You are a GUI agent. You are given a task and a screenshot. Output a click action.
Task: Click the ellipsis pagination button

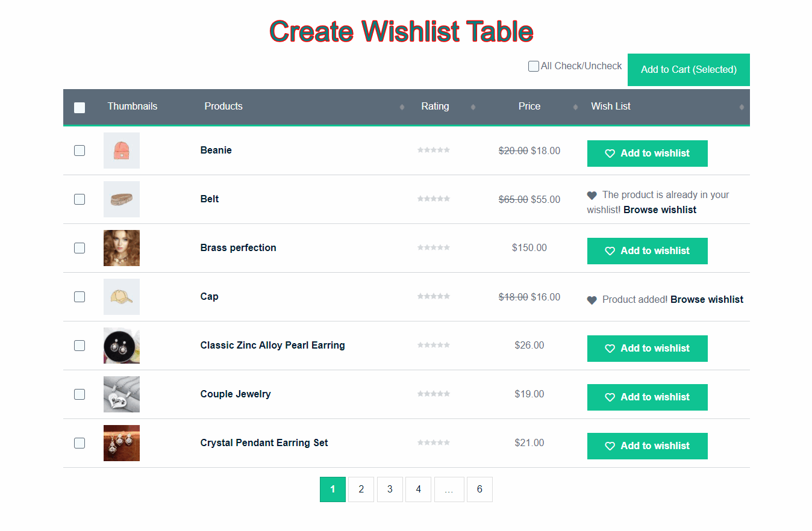tap(449, 489)
